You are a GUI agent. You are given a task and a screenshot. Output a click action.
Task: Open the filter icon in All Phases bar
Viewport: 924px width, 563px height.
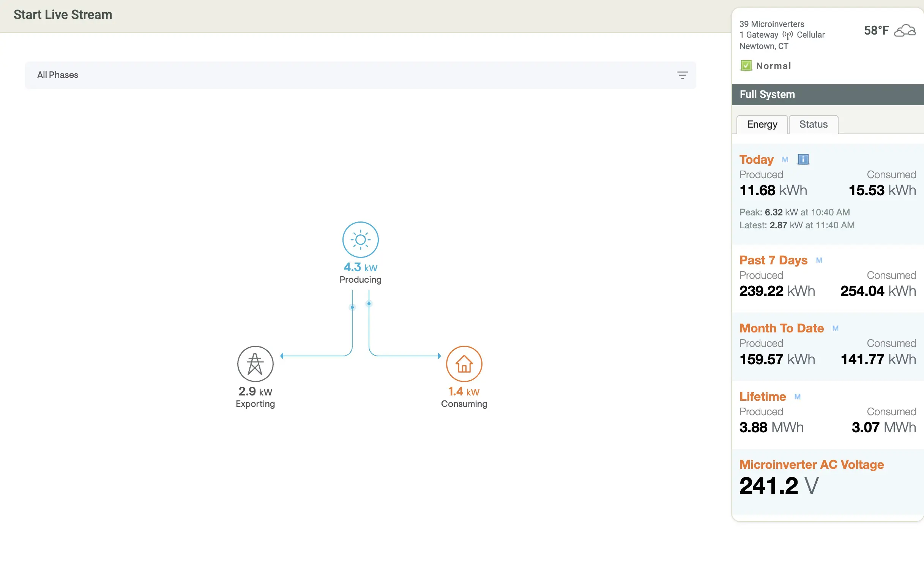(682, 75)
